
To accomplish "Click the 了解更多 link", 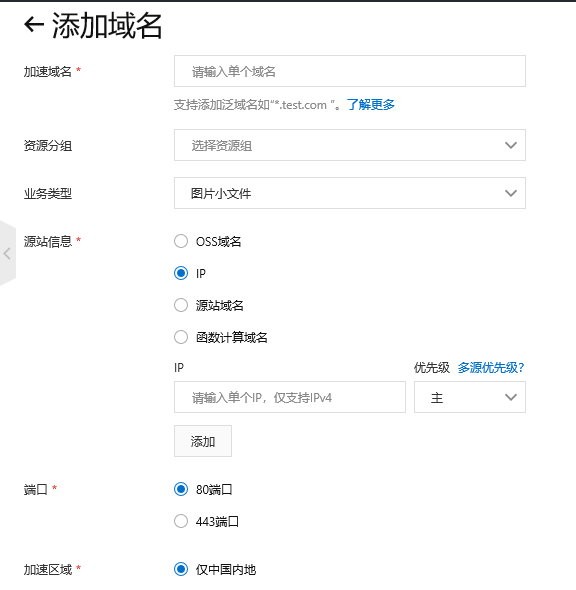I will [371, 105].
